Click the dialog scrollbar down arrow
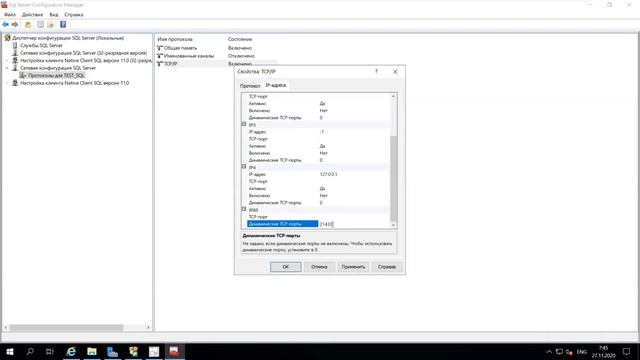640x360 pixels. click(393, 225)
